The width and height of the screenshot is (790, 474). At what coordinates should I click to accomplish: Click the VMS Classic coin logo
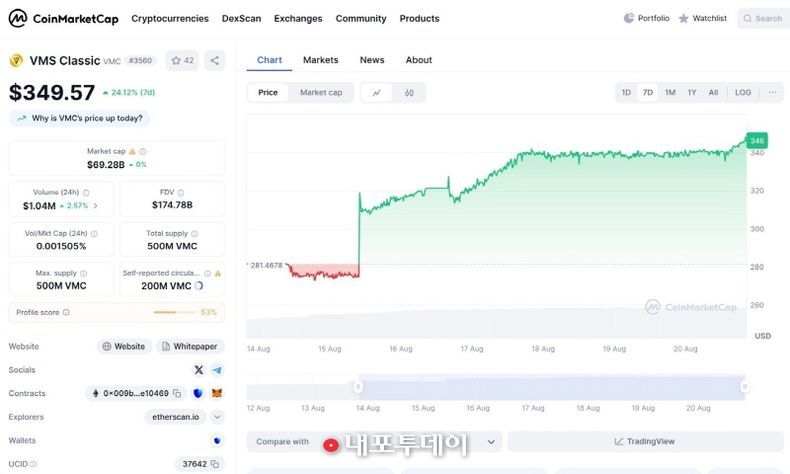coord(16,60)
